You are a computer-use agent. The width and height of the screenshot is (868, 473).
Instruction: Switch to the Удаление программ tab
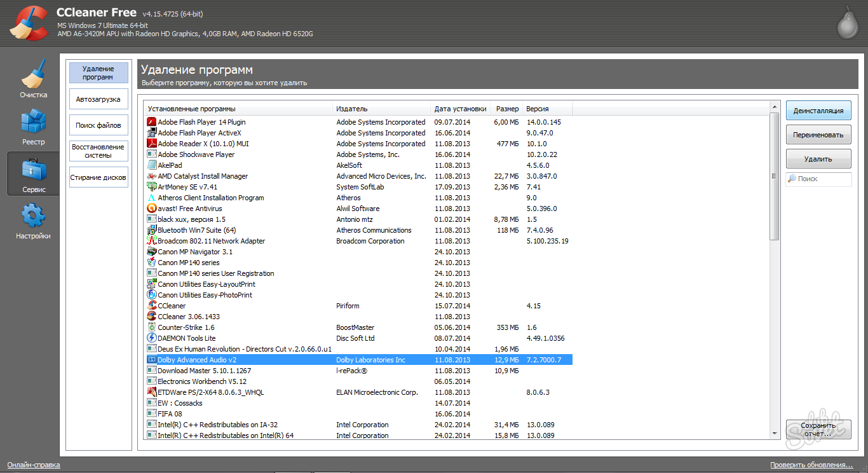point(98,72)
